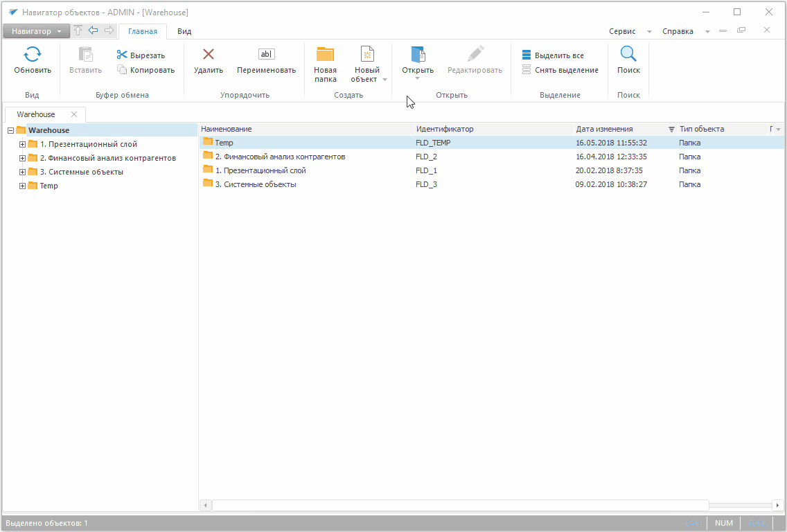Select all with Выделить все
The height and width of the screenshot is (532, 787).
pyautogui.click(x=553, y=55)
